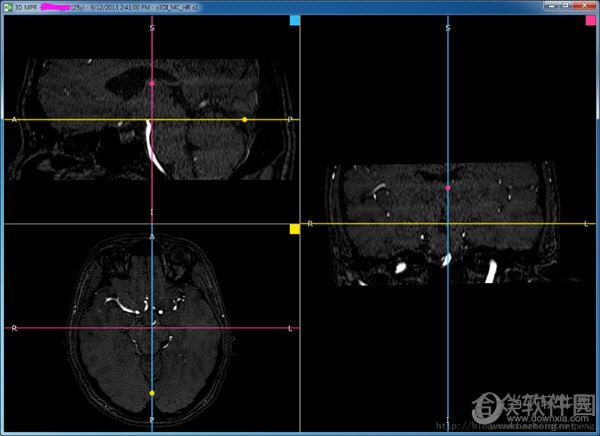Click the S label atop the sagittal view

tap(152, 28)
